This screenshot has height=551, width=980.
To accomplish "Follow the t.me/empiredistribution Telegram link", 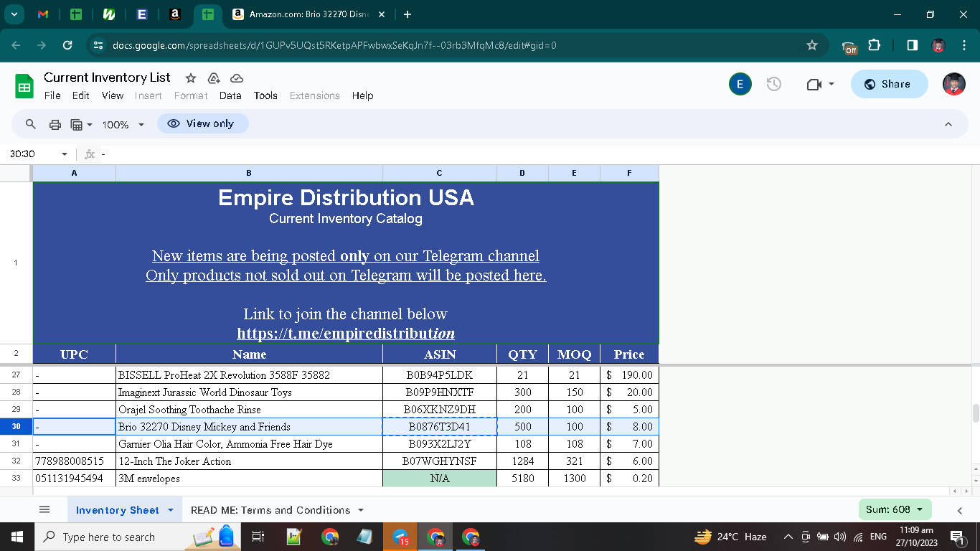I will coord(346,334).
